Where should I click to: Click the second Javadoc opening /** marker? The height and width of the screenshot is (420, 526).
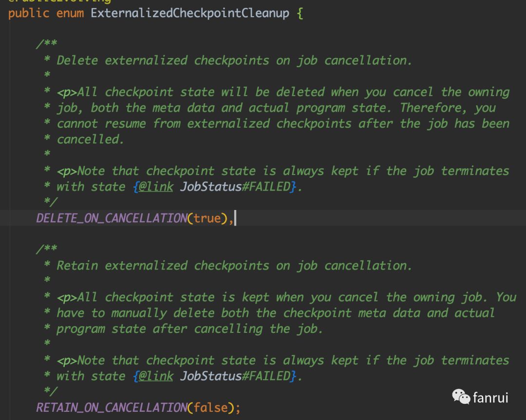click(46, 249)
